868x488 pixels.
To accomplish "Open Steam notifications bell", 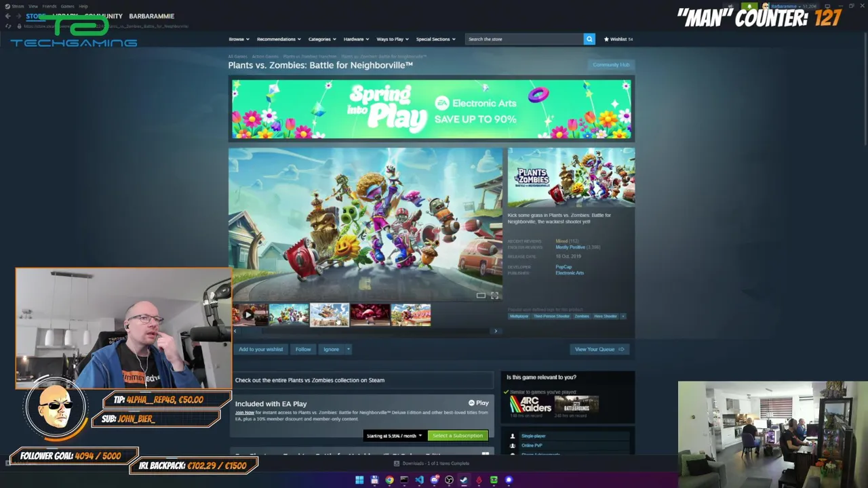I will (x=749, y=6).
